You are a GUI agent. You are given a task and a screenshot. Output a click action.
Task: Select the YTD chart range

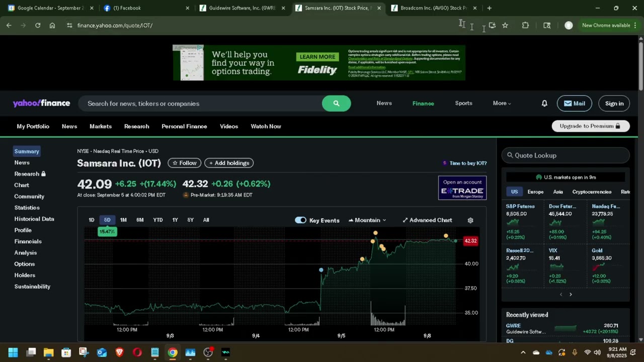click(x=158, y=220)
